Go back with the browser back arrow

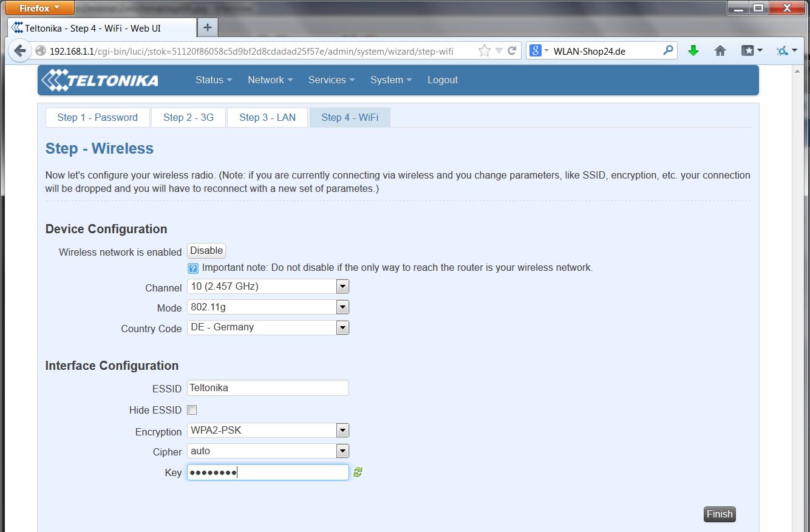tap(19, 51)
